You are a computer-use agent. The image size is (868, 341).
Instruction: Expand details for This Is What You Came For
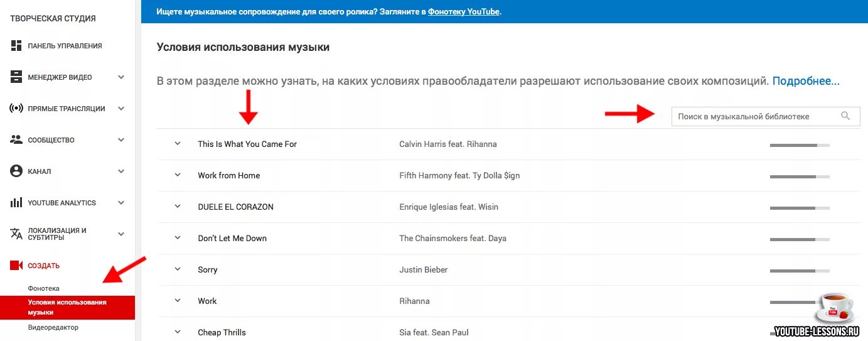tap(178, 144)
